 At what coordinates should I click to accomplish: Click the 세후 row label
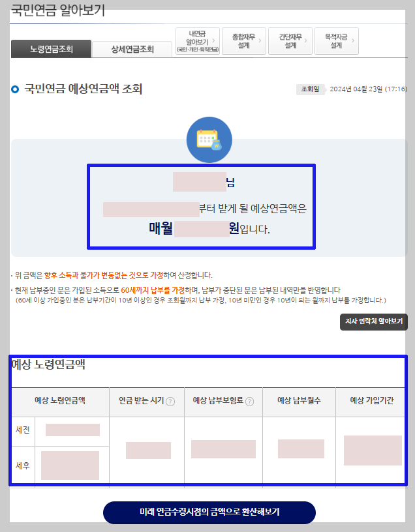pos(23,465)
